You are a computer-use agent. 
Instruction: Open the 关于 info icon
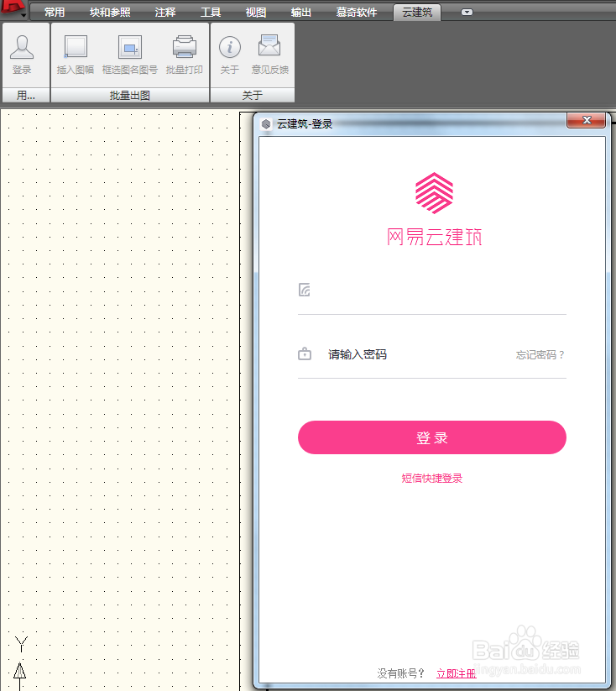[x=230, y=55]
